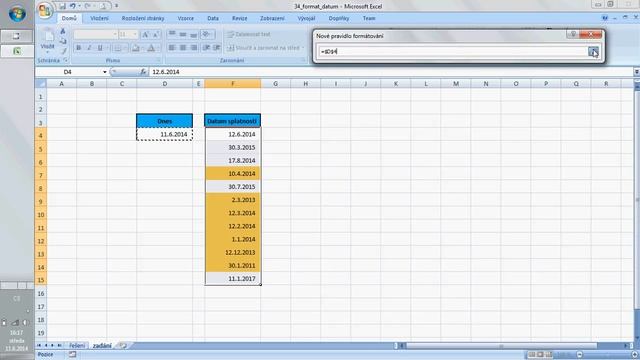Screen dimensions: 640x360
Task: Click the Undo arrow icon
Action: coord(73,6)
